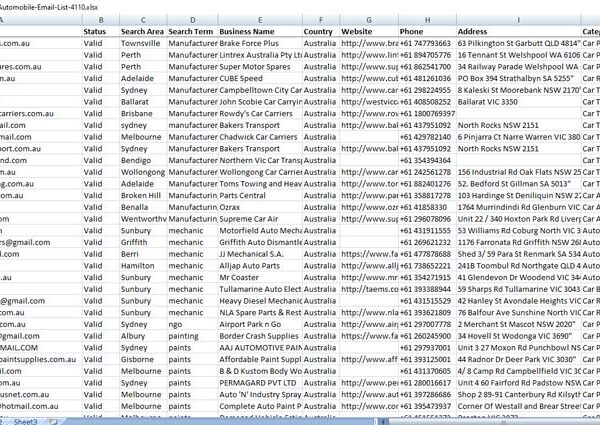Select the 'Supreme Car Air' cell
The image size is (600, 425).
(x=260, y=219)
